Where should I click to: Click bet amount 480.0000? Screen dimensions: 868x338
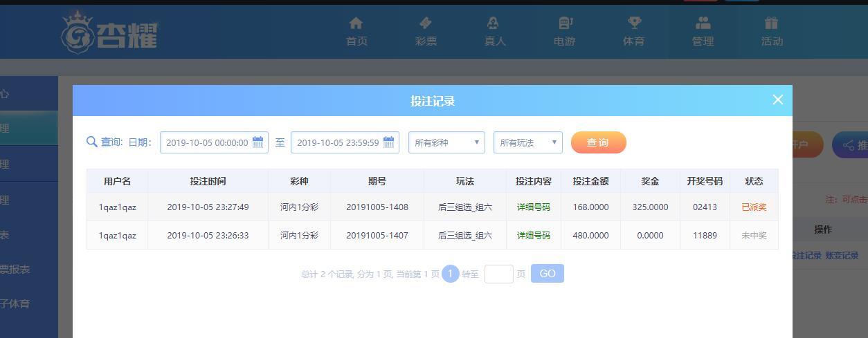(x=590, y=235)
